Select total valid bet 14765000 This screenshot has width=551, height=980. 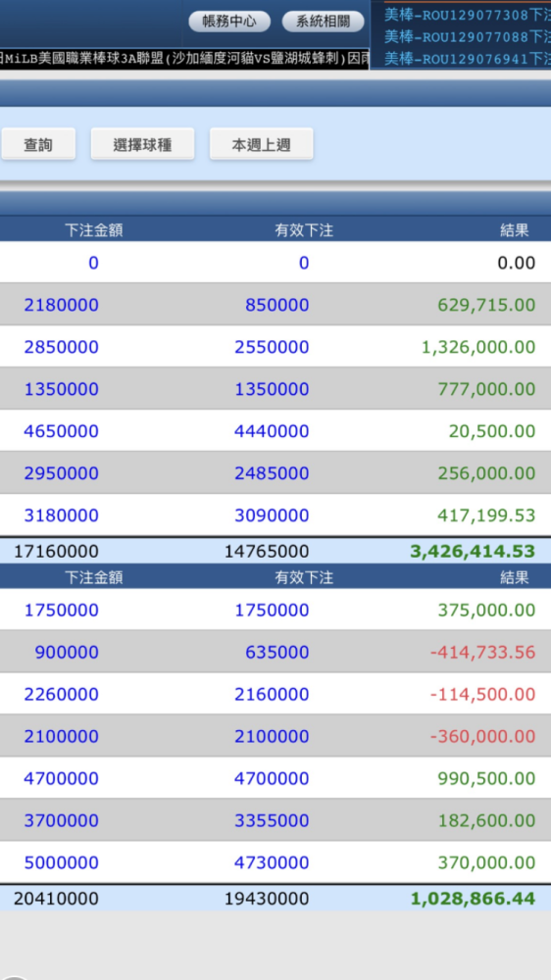point(267,551)
